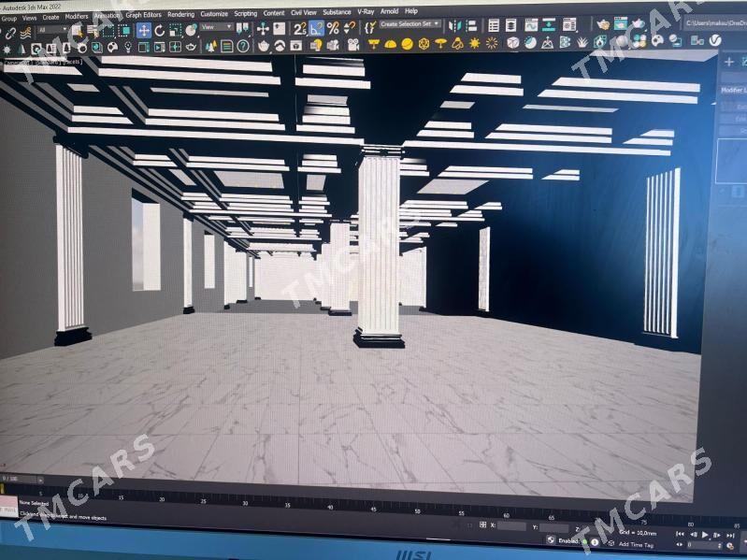Click the Align tool icon
Image resolution: width=747 pixels, height=560 pixels.
point(471,25)
